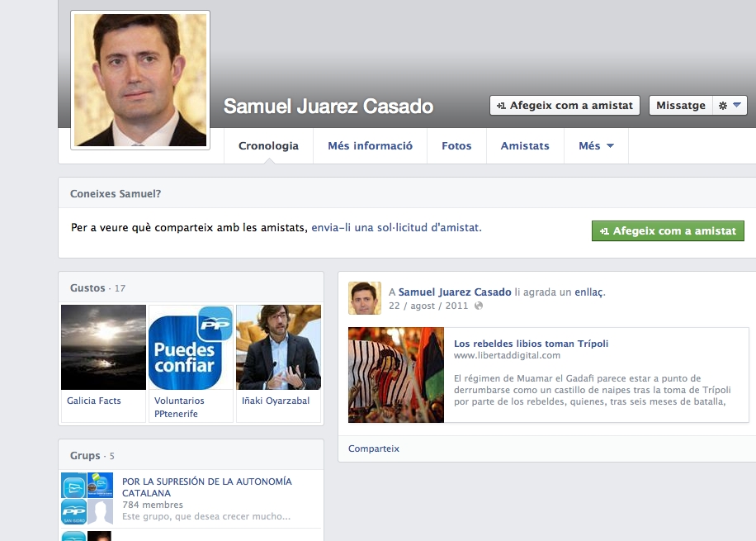
Task: Click the gear settings dropdown beside Missatge
Action: 730,106
